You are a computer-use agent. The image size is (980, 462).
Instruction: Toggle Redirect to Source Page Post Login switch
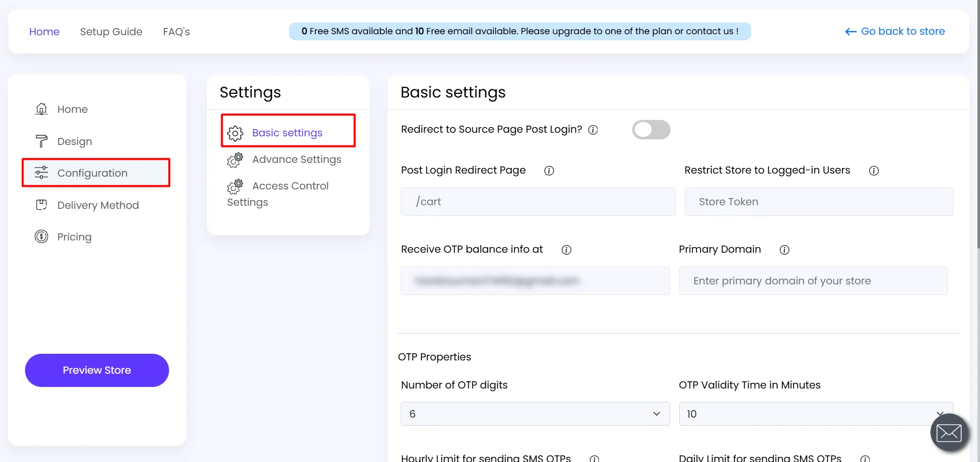pyautogui.click(x=651, y=130)
